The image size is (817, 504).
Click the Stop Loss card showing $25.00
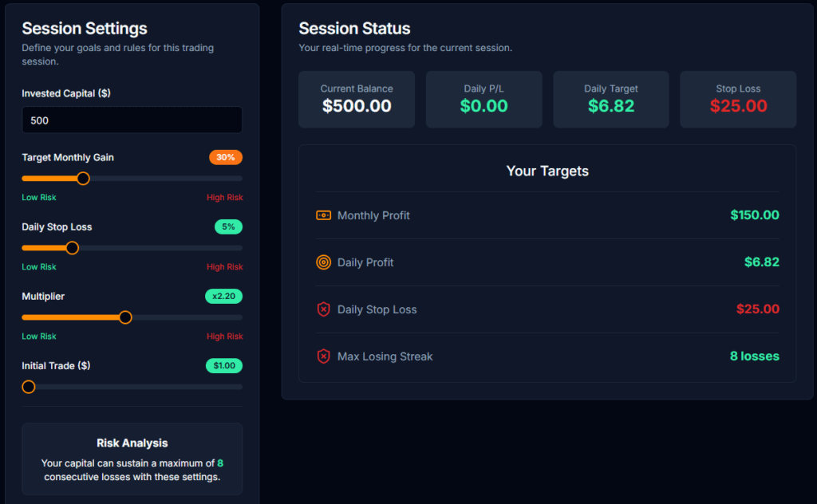click(x=737, y=99)
